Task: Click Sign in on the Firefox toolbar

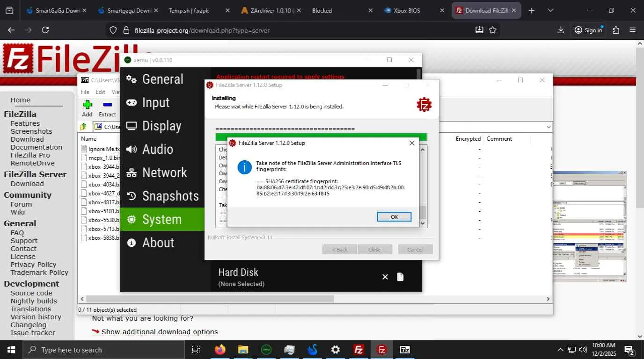Action: 588,30
